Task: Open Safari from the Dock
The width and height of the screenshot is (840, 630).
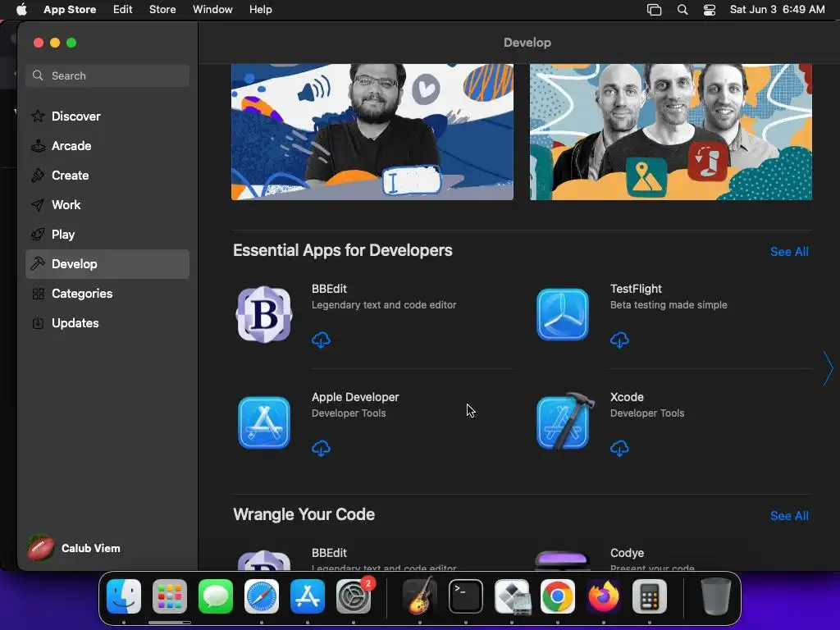Action: (x=262, y=596)
